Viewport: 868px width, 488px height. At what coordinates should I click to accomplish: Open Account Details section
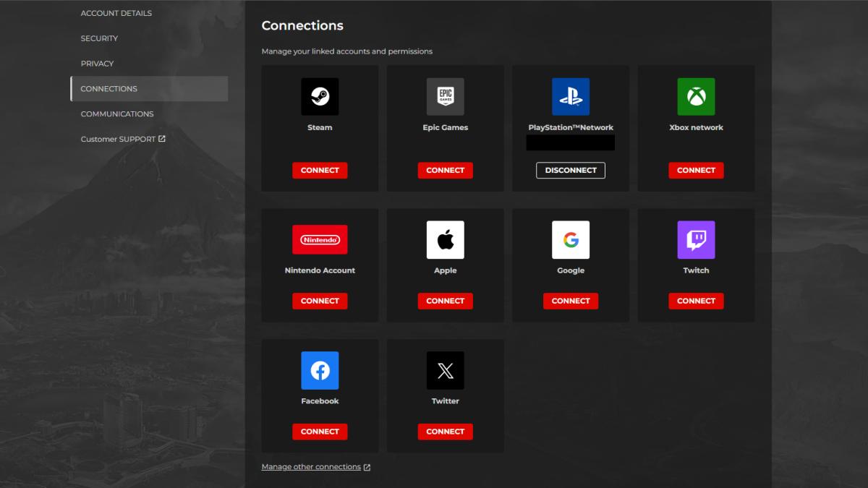[116, 13]
